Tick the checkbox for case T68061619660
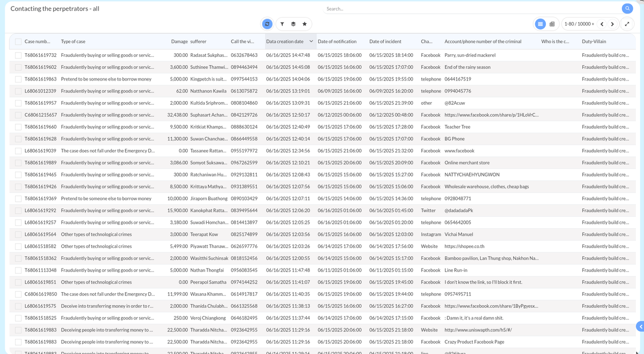This screenshot has height=354, width=644. pos(18,127)
